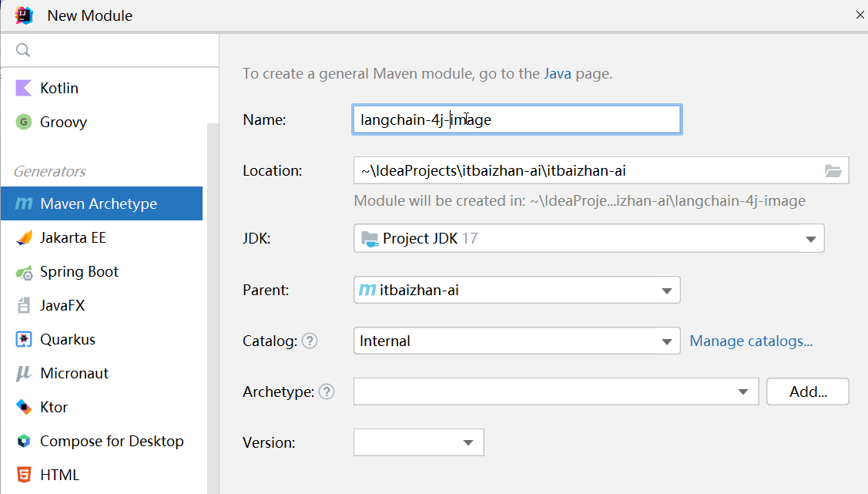This screenshot has height=494, width=868.
Task: Click the Quarkus icon
Action: click(23, 340)
